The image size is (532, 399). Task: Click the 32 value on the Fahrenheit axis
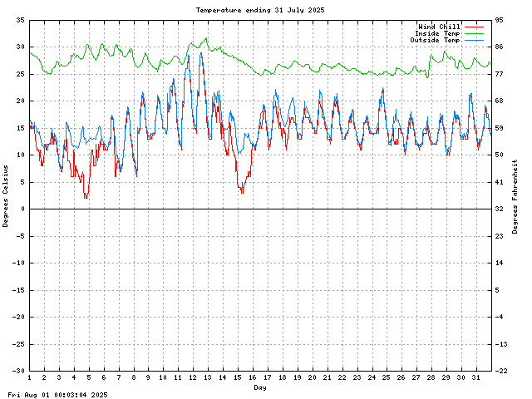[499, 209]
